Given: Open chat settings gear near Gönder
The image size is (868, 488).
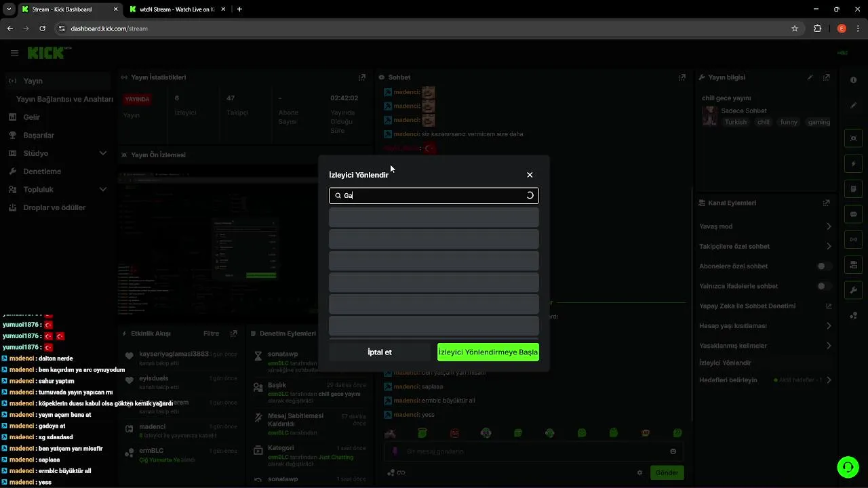Looking at the screenshot, I should 639,472.
